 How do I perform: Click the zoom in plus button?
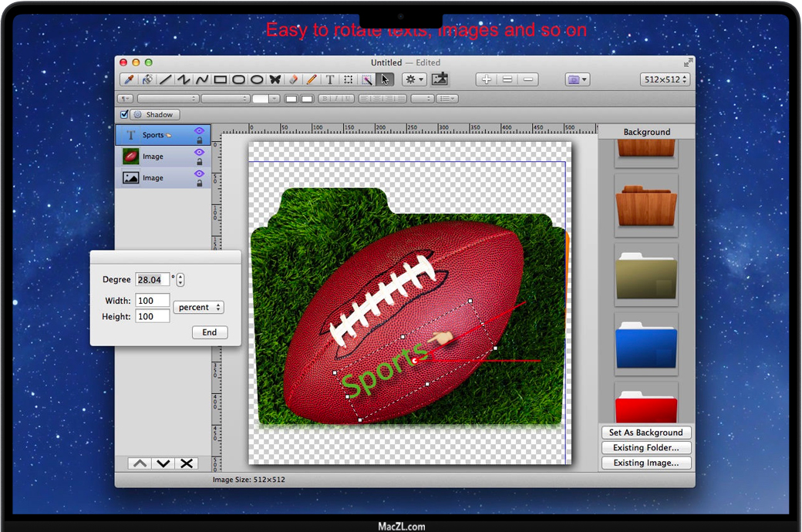click(x=486, y=79)
